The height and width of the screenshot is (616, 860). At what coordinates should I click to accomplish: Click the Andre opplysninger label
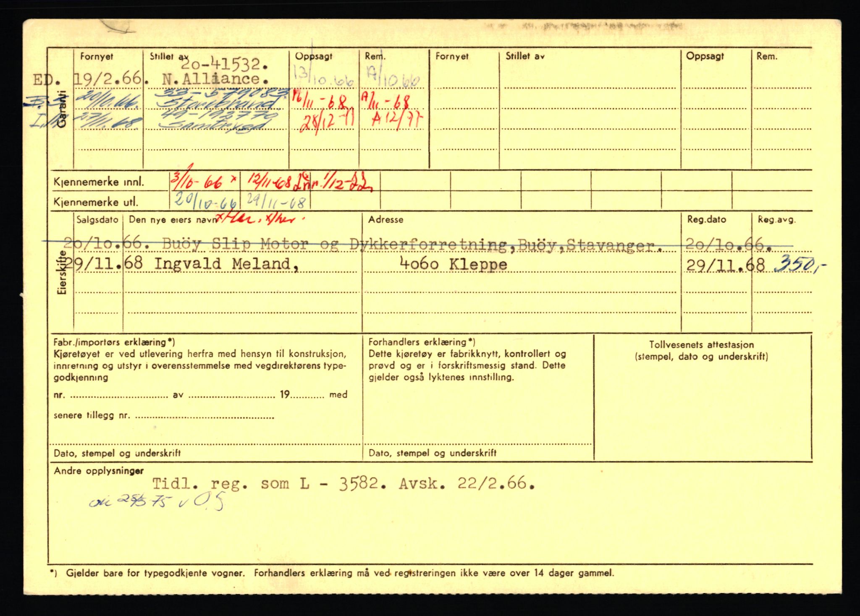[99, 471]
